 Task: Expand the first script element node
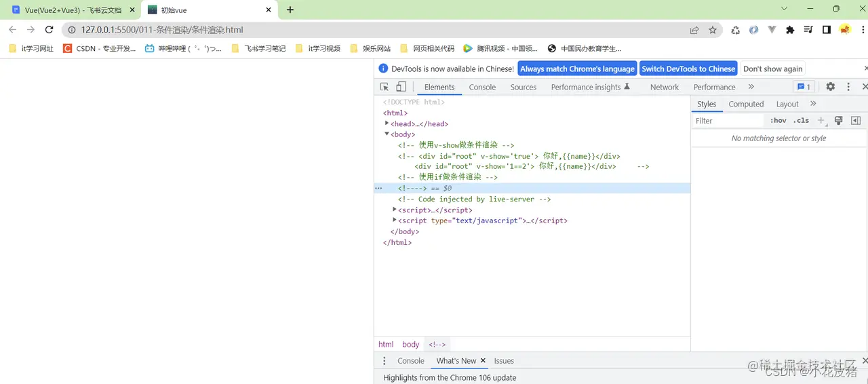pos(395,210)
